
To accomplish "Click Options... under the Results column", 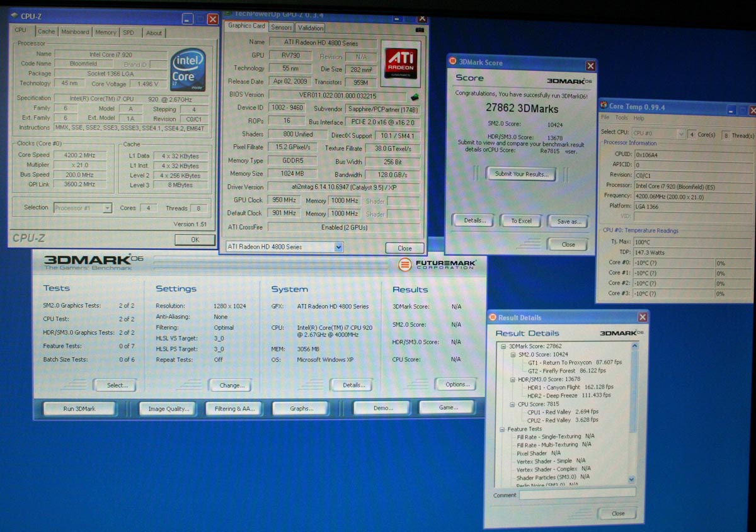I will tap(457, 384).
